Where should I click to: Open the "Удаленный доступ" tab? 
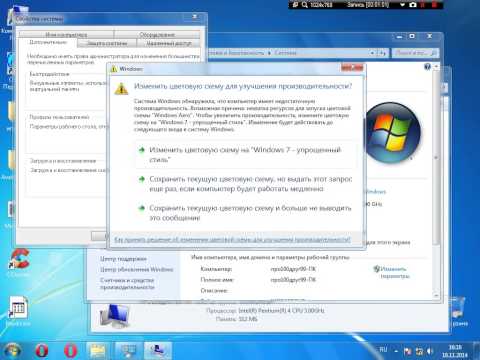[169, 43]
